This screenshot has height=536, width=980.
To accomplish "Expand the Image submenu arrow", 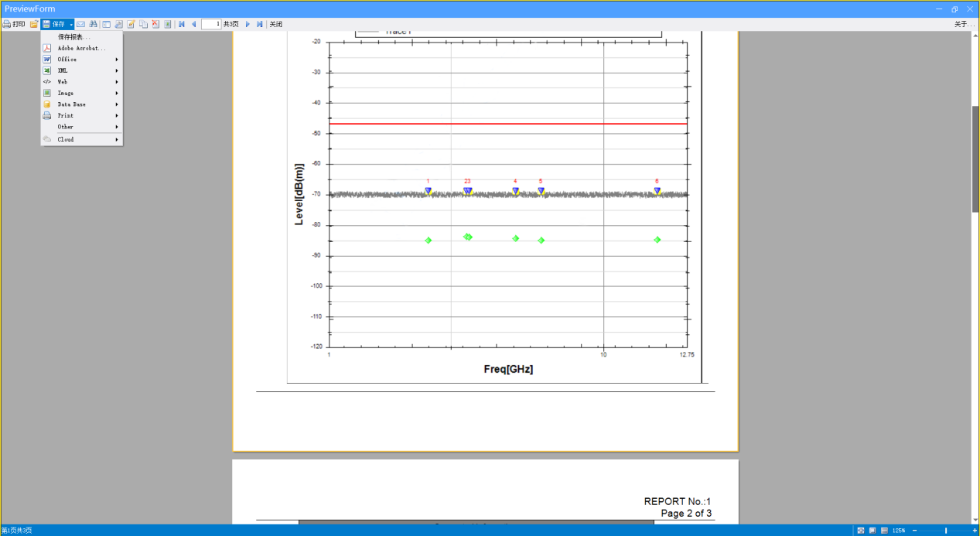I will (118, 93).
